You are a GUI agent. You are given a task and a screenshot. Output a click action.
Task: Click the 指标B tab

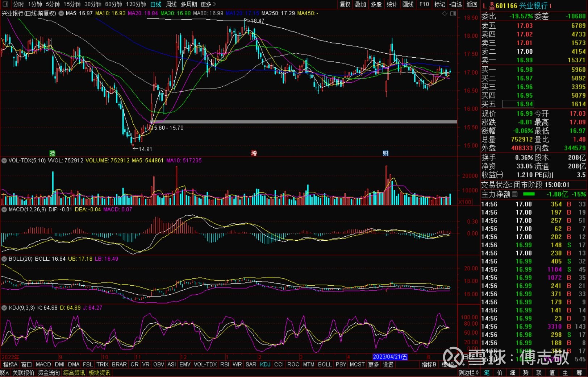pos(429,364)
